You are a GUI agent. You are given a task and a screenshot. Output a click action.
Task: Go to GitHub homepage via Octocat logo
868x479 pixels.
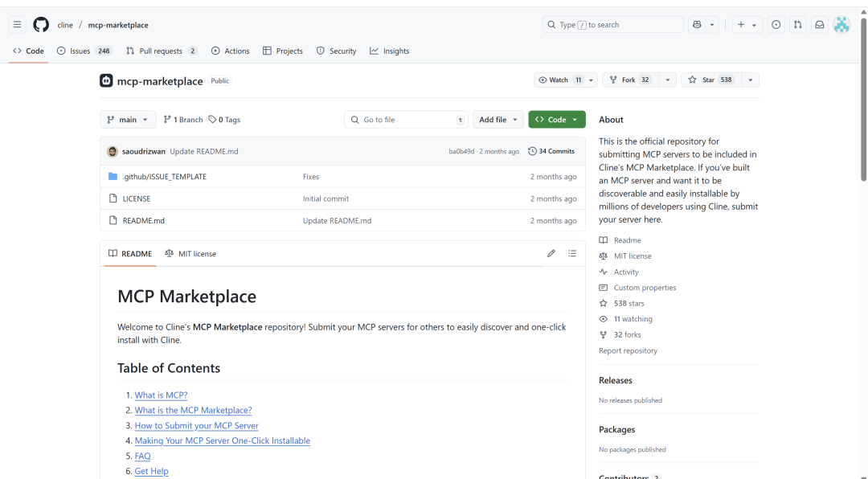tap(41, 24)
